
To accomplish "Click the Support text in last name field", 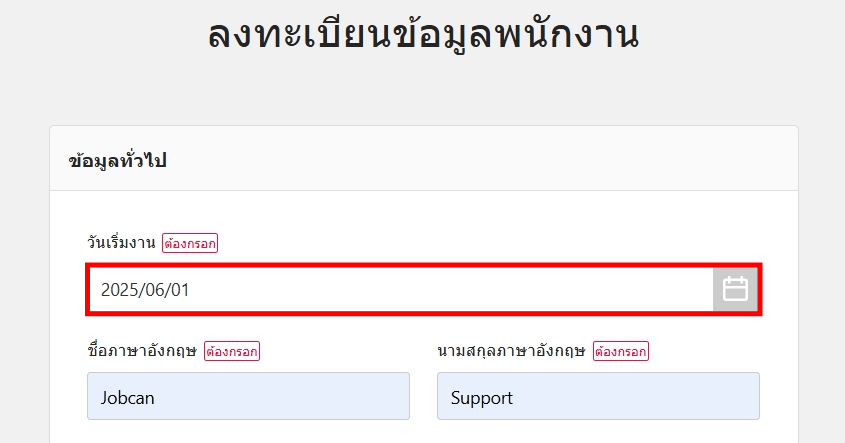I will point(482,398).
